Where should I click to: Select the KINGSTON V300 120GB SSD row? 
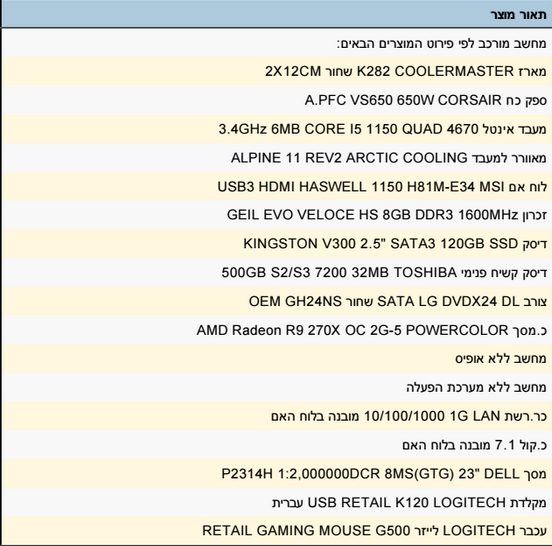pyautogui.click(x=277, y=244)
